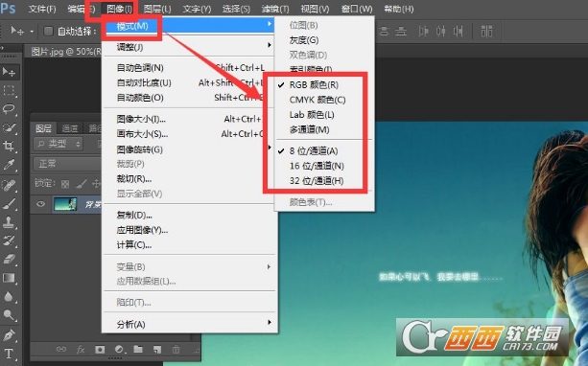Open the 图层(L) menu

click(x=157, y=9)
